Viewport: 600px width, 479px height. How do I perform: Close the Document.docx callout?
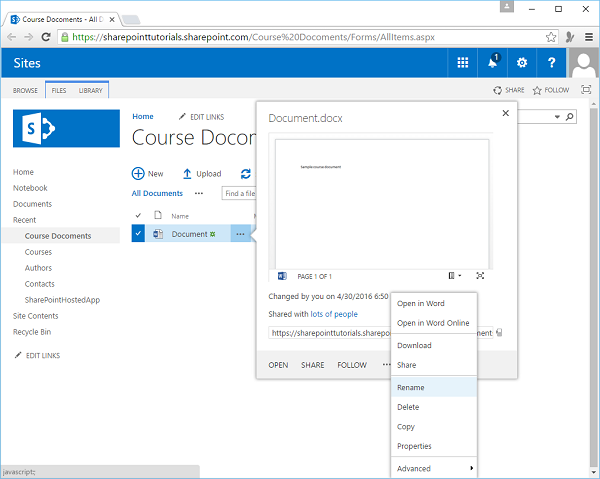[505, 114]
